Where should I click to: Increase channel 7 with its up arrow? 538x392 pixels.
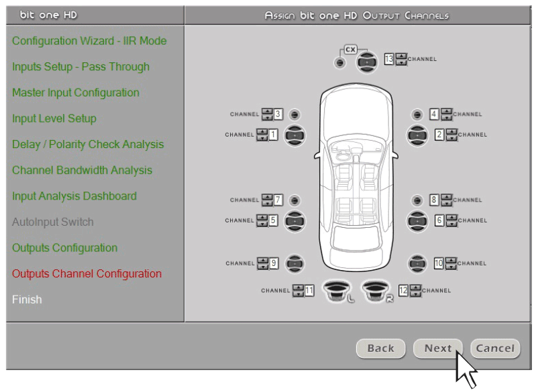tap(267, 197)
